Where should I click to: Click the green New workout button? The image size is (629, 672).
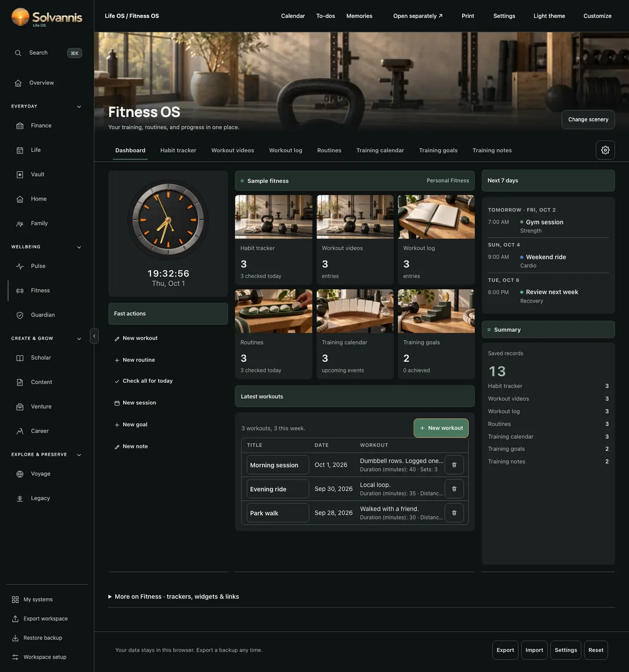point(441,428)
